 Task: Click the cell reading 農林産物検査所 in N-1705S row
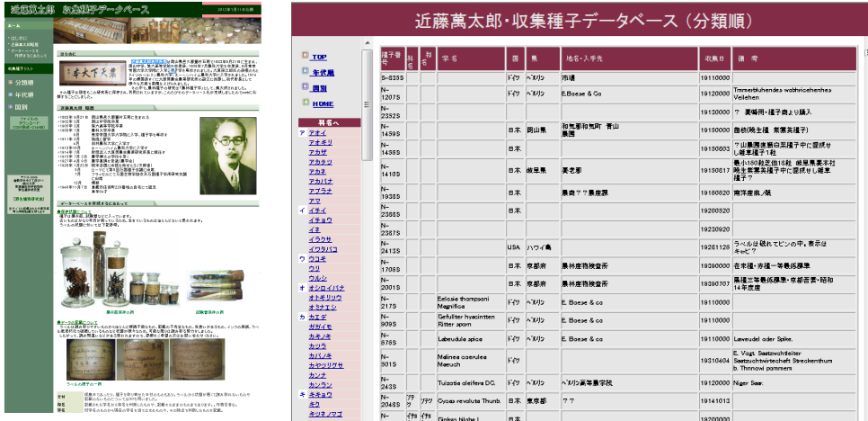click(x=629, y=265)
